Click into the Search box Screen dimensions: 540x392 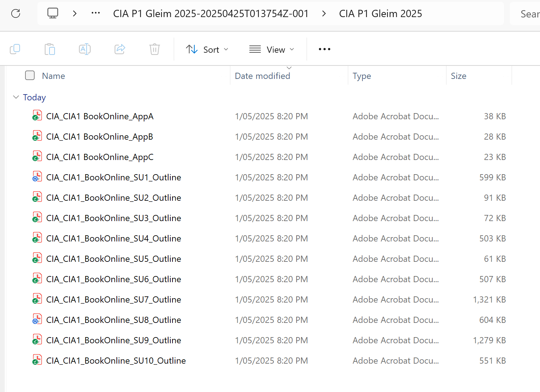point(528,14)
